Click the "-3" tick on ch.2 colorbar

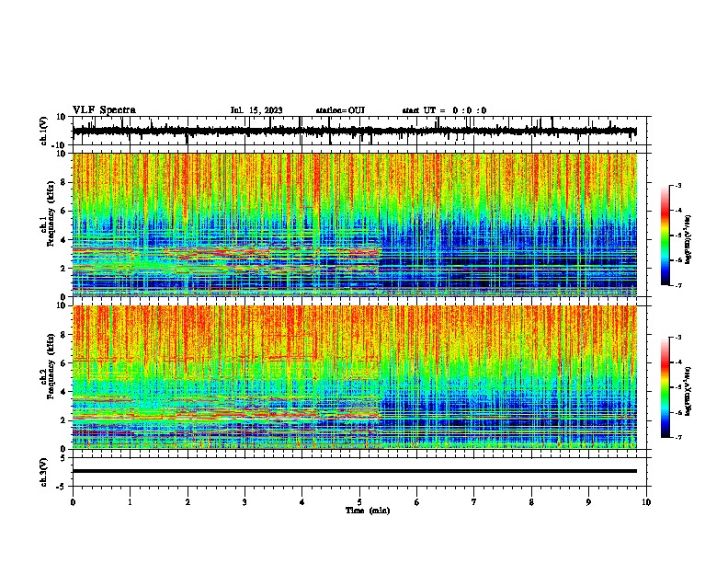(677, 338)
